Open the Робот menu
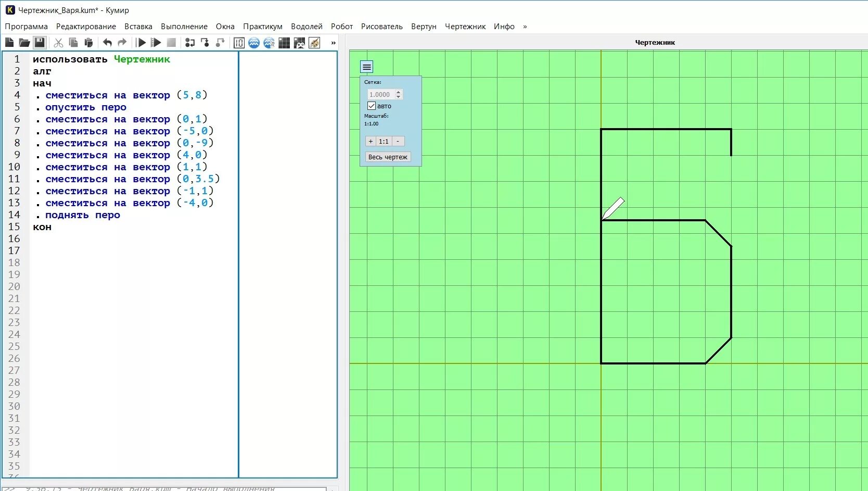 coord(342,27)
